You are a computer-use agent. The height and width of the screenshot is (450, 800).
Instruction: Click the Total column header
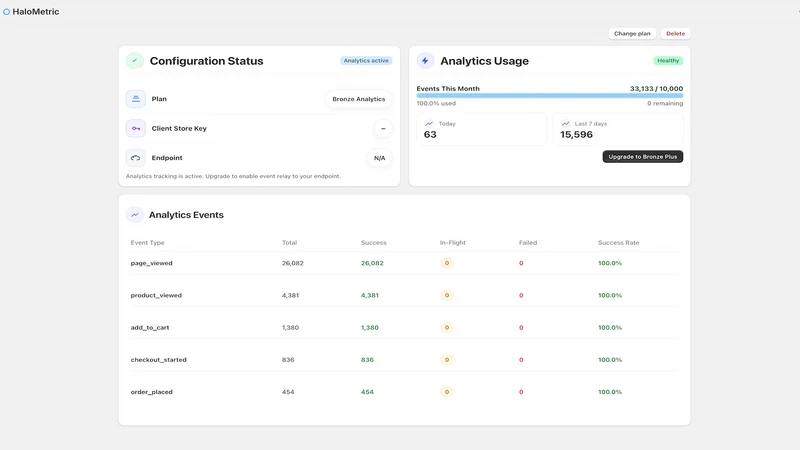(289, 243)
